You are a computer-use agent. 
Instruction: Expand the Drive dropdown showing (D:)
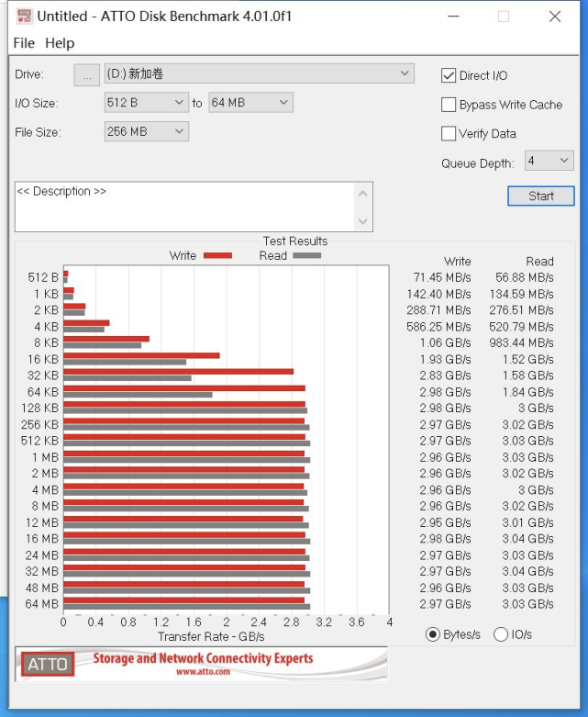click(x=259, y=73)
